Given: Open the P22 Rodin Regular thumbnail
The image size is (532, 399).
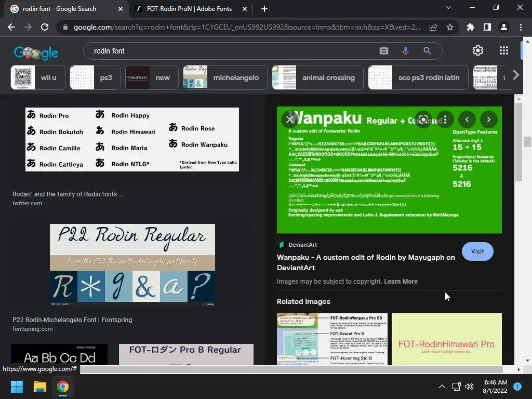Looking at the screenshot, I should 132,264.
